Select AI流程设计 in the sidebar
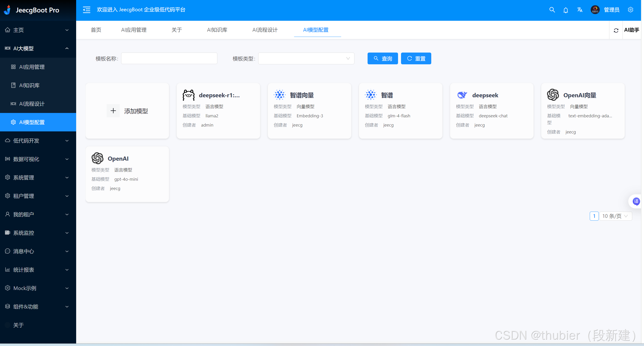 point(32,104)
